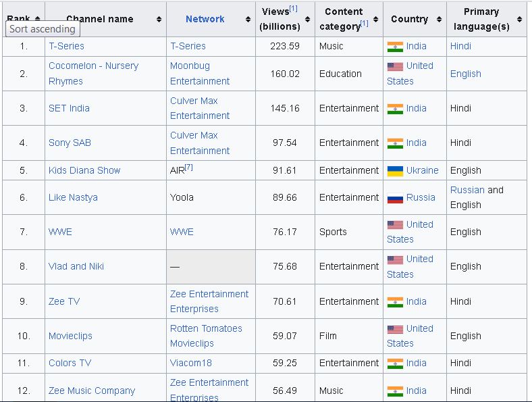
Task: Sort by Views (billions) column arrows
Action: coord(308,20)
